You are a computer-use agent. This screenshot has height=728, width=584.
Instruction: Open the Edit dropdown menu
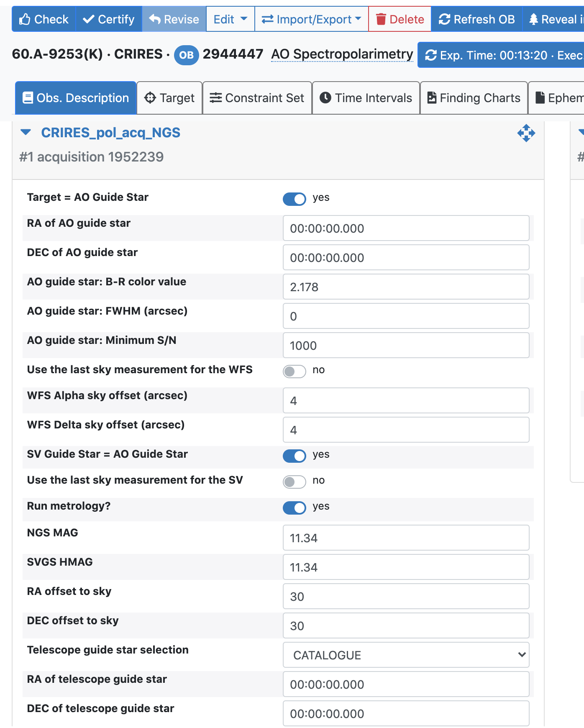[230, 19]
